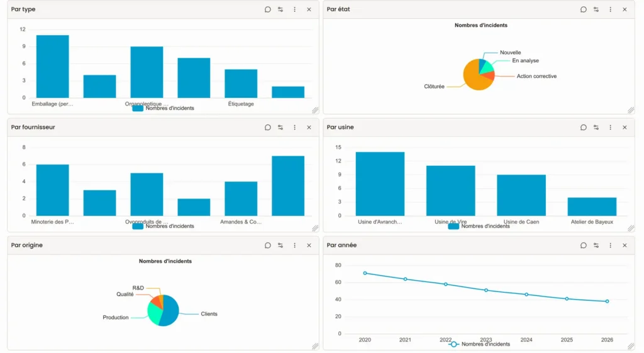Toggle the Nombres d'incidents legend in Par année
This screenshot has width=644, height=353.
tap(479, 344)
